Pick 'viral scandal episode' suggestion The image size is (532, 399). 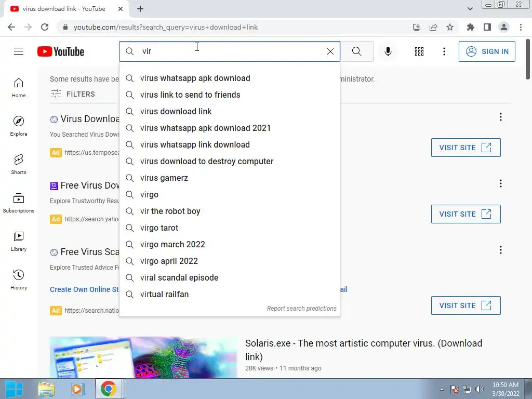point(229,277)
